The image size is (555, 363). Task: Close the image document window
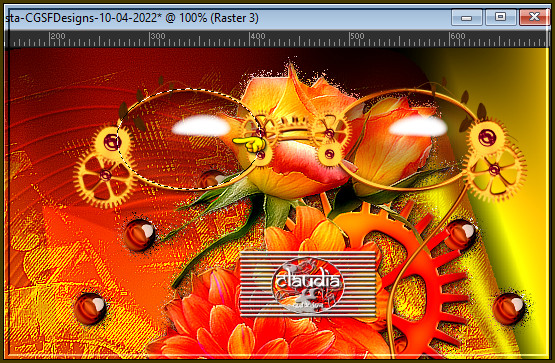(534, 17)
